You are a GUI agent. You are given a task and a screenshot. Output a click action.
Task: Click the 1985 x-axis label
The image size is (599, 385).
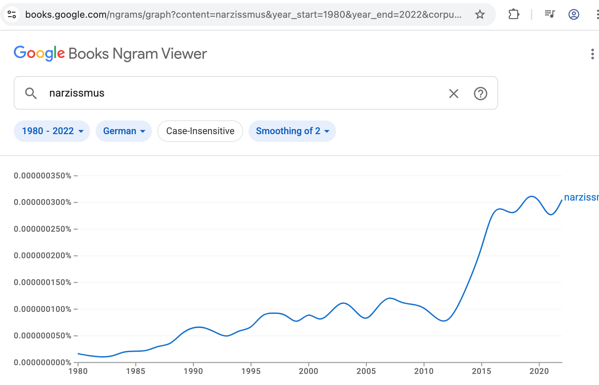(136, 371)
